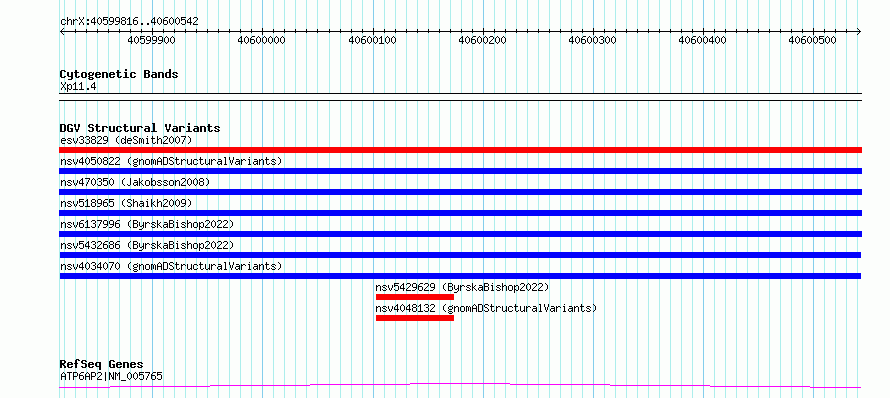Open nsv4034070 gnomADStructuralVariants label
The image size is (890, 398).
[171, 266]
